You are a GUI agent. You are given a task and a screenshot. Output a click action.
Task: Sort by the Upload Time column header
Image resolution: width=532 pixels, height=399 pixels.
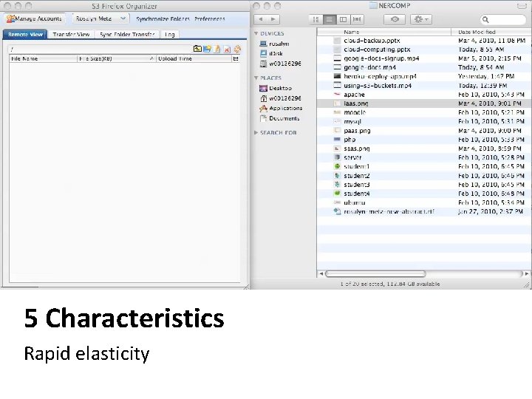tap(194, 58)
